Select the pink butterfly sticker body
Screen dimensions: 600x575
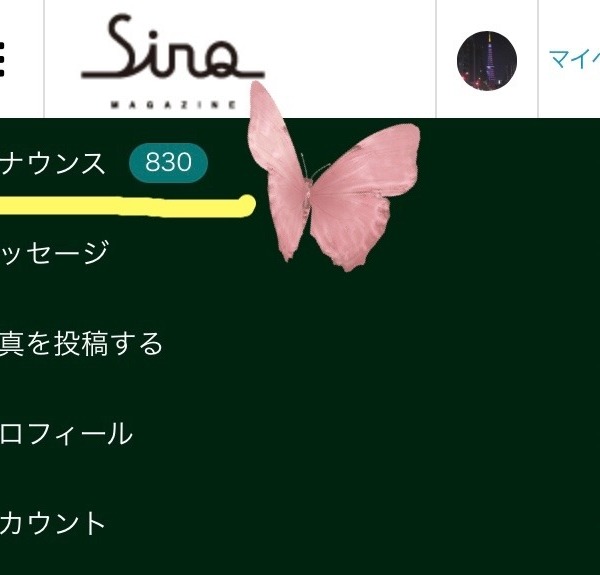click(307, 195)
